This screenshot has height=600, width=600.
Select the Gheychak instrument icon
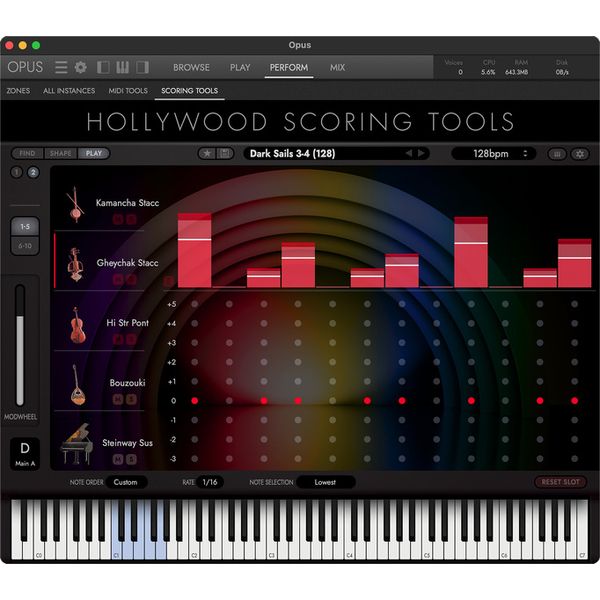coord(75,264)
